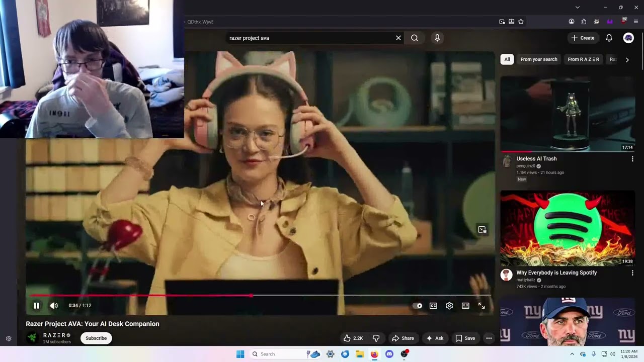Image resolution: width=644 pixels, height=362 pixels.
Task: Select the 'From R Λ Z Ξ R' chip
Action: click(x=584, y=59)
